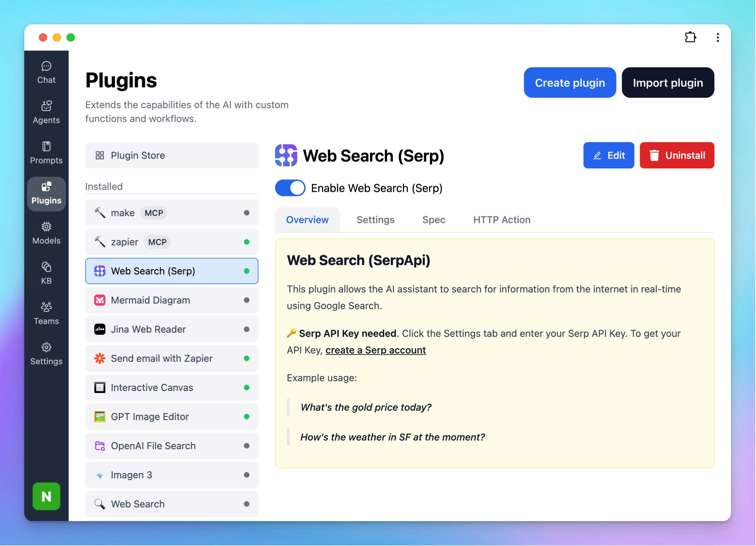Viewport: 756px width, 546px height.
Task: Click the MCP badge on make
Action: [x=154, y=213]
